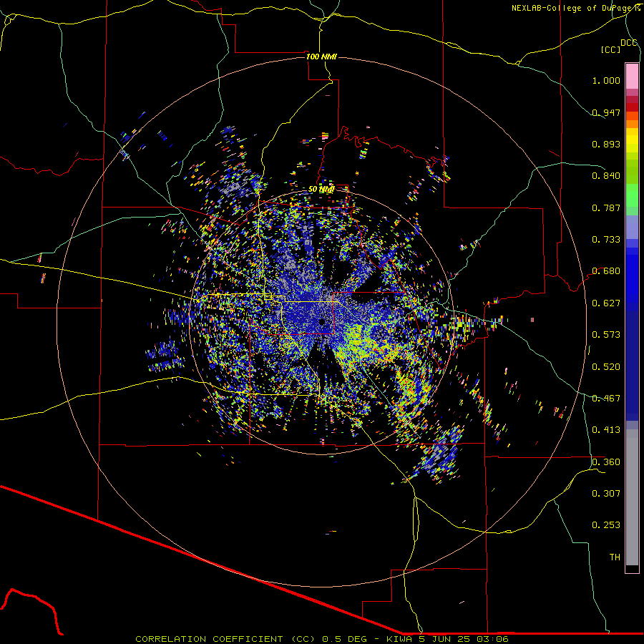Select the 0.733 scale value
Screen dimensions: 644x644
point(606,240)
